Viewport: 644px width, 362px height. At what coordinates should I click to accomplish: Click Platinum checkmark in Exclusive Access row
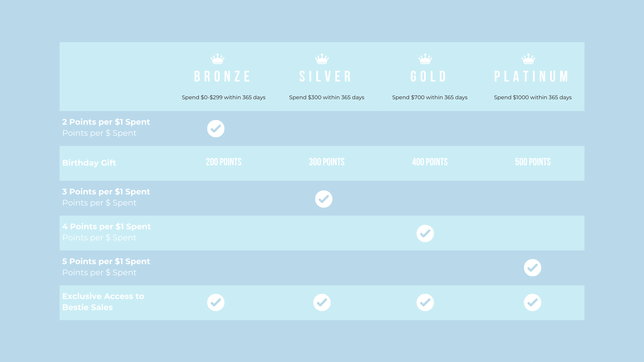pyautogui.click(x=533, y=303)
